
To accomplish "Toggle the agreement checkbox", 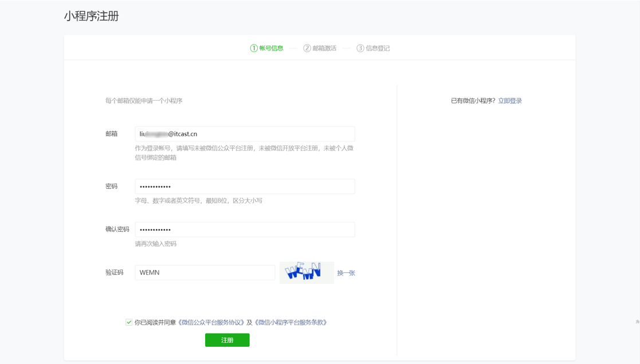I will click(x=129, y=322).
